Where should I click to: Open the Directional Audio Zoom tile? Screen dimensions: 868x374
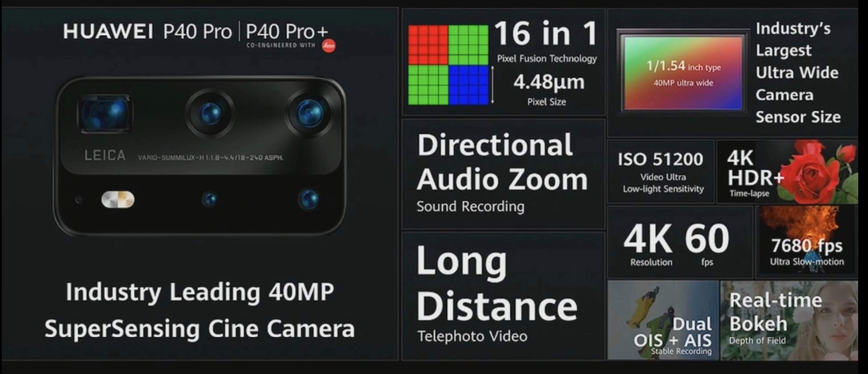(x=503, y=174)
